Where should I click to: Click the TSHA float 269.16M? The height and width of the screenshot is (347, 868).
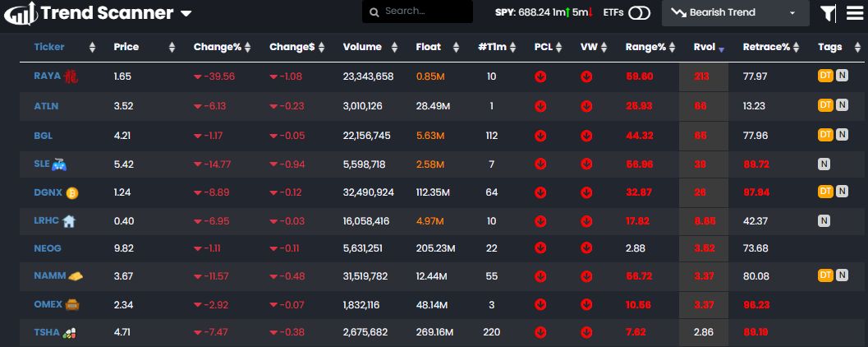pos(434,332)
